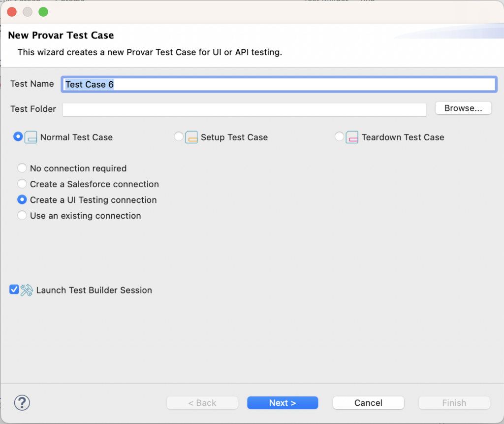Select the Setup Test Case radio button
This screenshot has height=424, width=504.
coord(179,137)
